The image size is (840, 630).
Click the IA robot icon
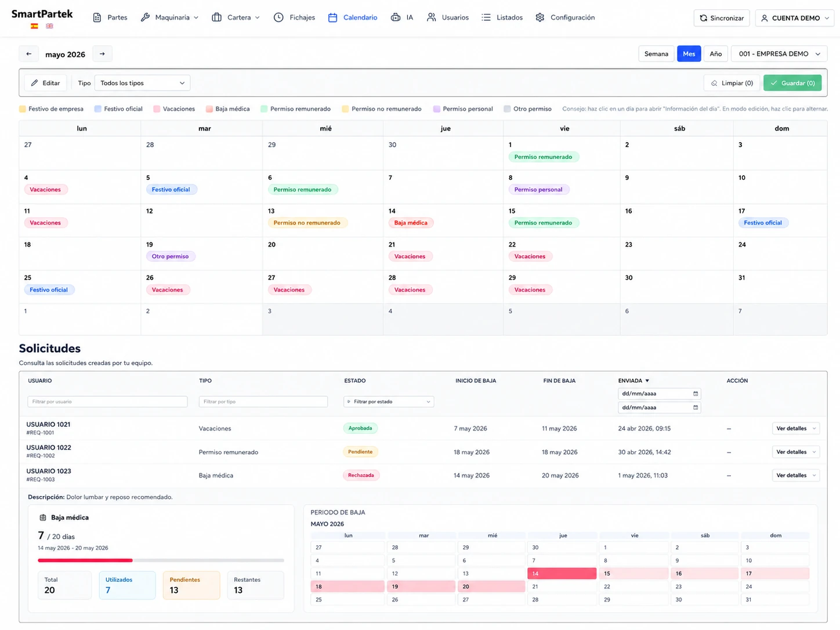tap(396, 17)
